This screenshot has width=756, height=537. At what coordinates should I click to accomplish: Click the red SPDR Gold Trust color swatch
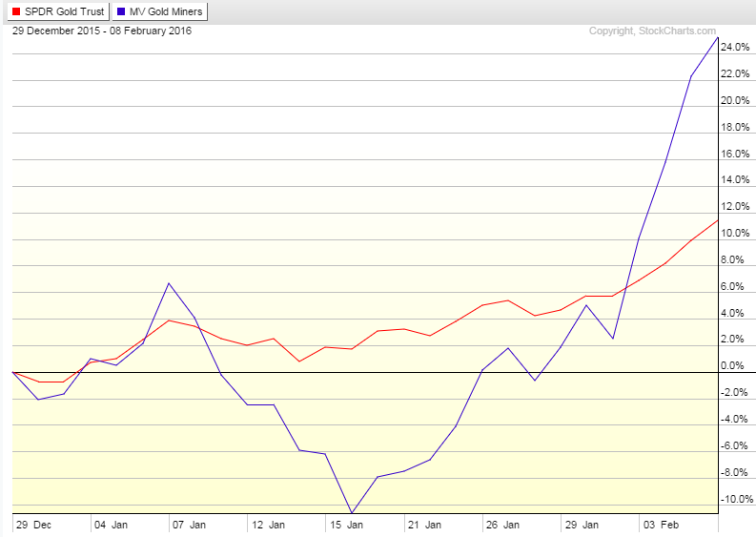(17, 12)
